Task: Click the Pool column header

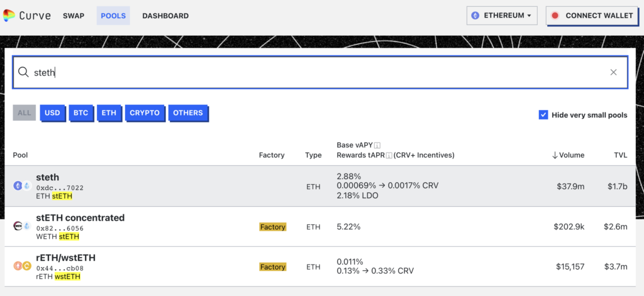Action: (x=20, y=155)
